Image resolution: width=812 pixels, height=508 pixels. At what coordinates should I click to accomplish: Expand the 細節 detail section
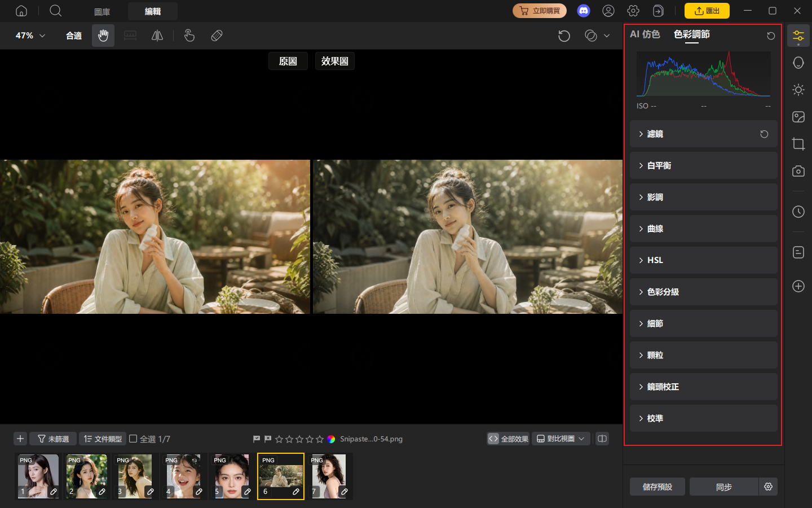click(x=704, y=324)
